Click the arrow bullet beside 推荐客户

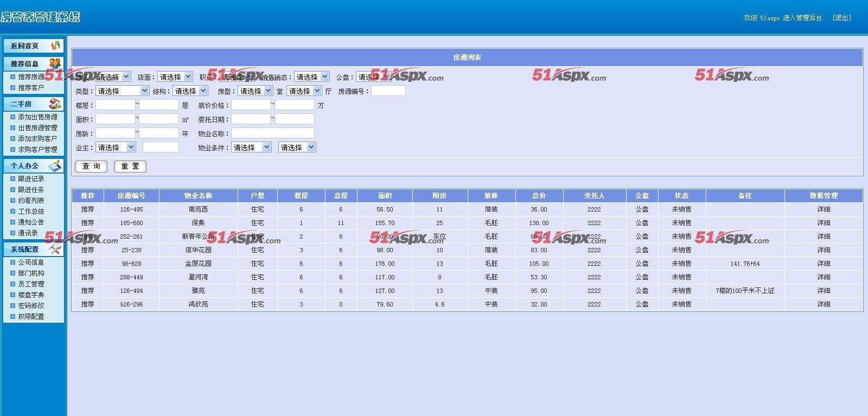13,87
